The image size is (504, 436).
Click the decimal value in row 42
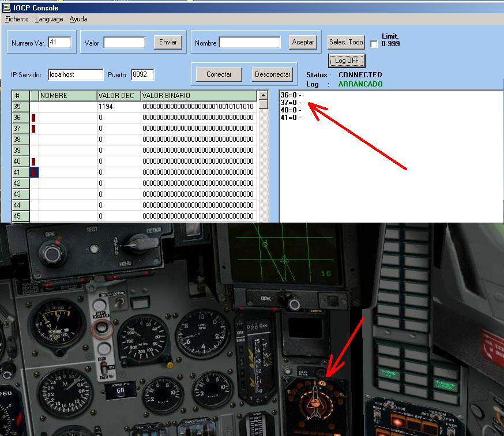100,183
